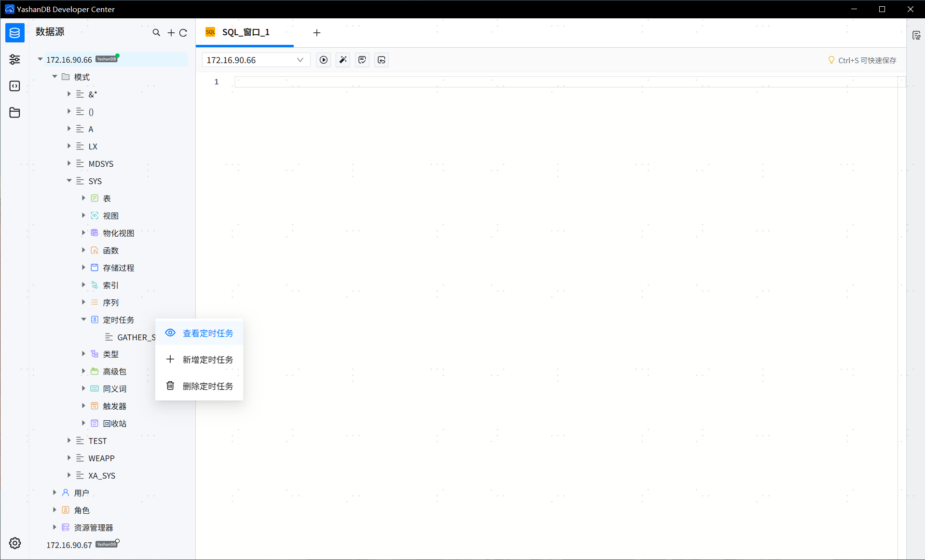
Task: Collapse the 模式 folder
Action: point(54,77)
